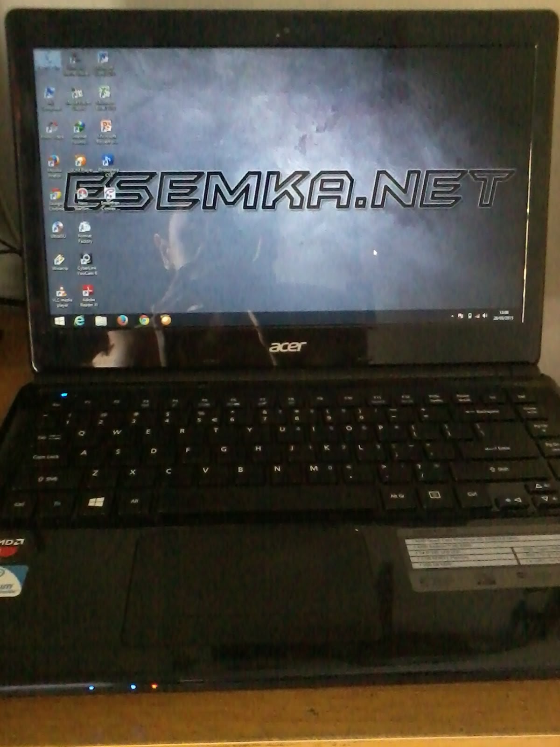Open the UltraISO desktop shortcut
Viewport: 560px width, 747px height.
[58, 230]
